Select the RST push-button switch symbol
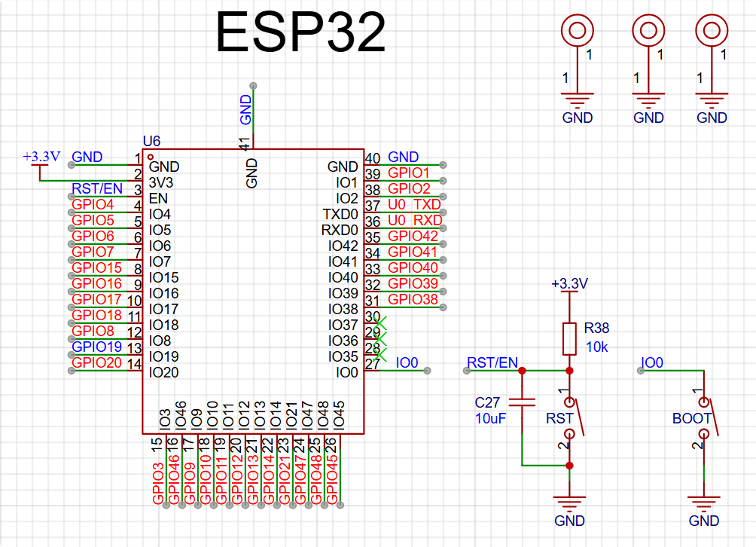Viewport: 756px width, 547px height. [574, 417]
